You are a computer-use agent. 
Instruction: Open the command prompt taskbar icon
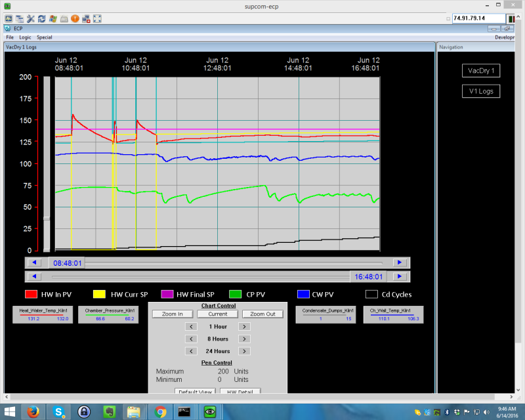click(184, 411)
